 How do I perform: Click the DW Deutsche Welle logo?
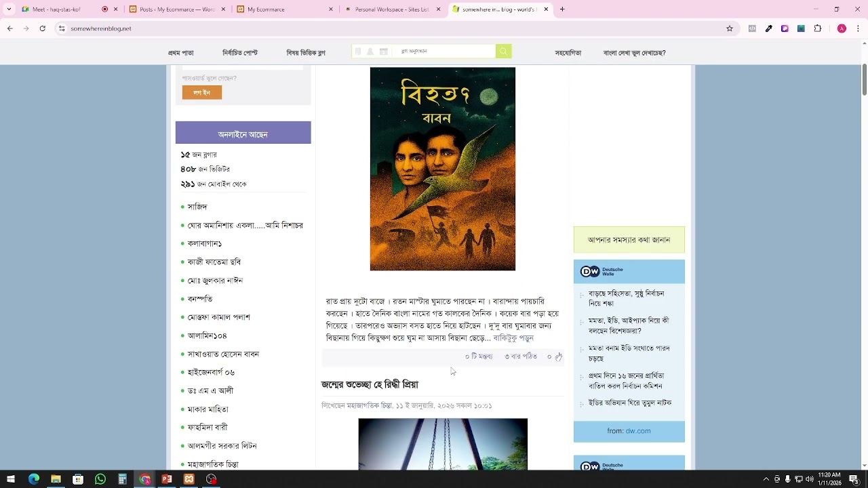pos(601,272)
